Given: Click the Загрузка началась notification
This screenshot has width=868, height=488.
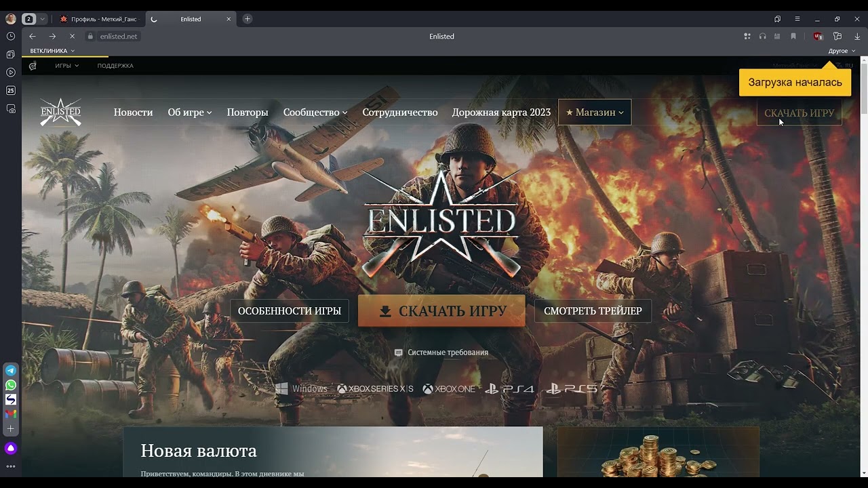Looking at the screenshot, I should pos(795,82).
